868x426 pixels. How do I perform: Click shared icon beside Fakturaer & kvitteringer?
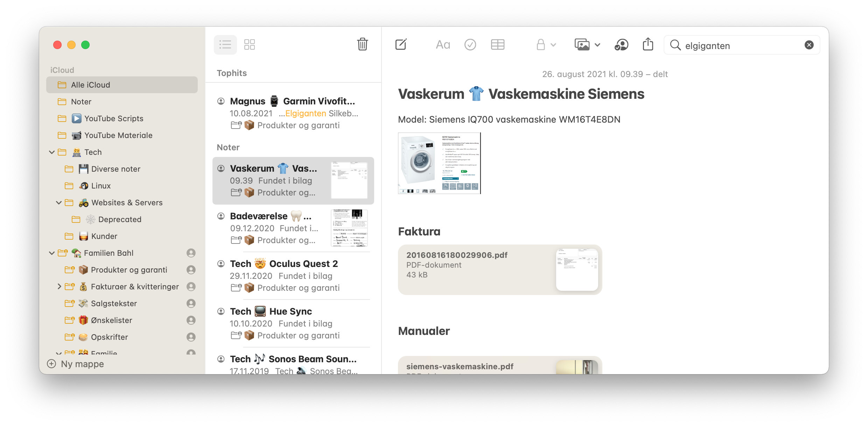(x=191, y=287)
